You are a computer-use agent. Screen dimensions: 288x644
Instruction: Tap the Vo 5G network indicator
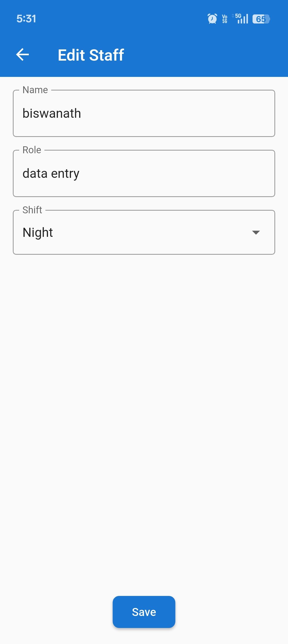pos(225,19)
